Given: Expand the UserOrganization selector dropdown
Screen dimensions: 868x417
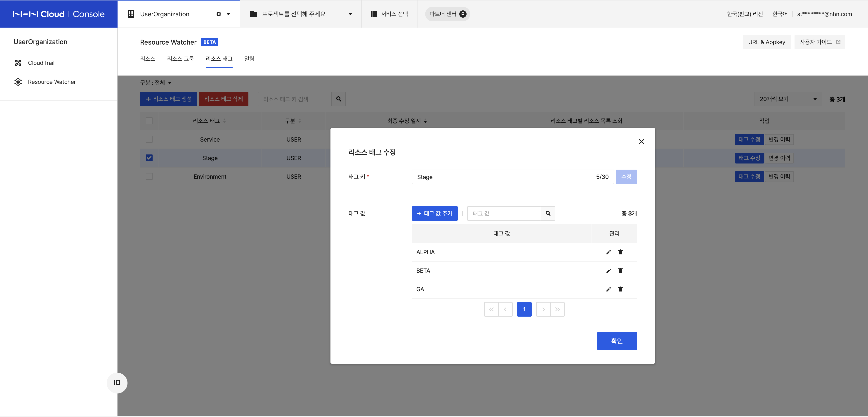Looking at the screenshot, I should (x=228, y=14).
